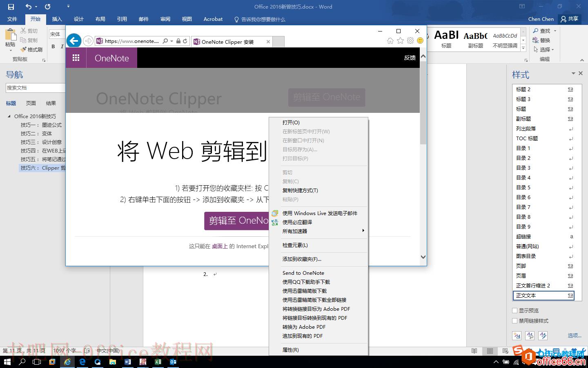Open Favorites with the star icon
Screen dimensions: 588x368
[x=401, y=41]
